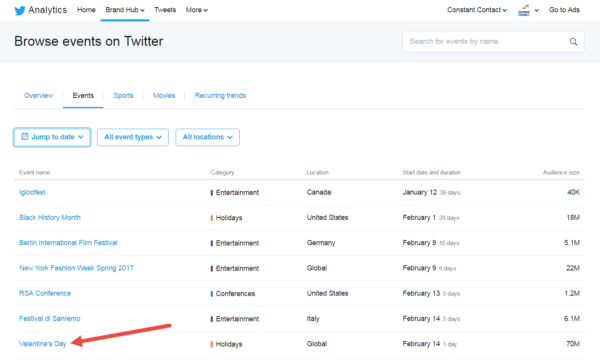Viewport: 600px width, 362px height.
Task: Open the Valentine's Day event
Action: coord(42,344)
